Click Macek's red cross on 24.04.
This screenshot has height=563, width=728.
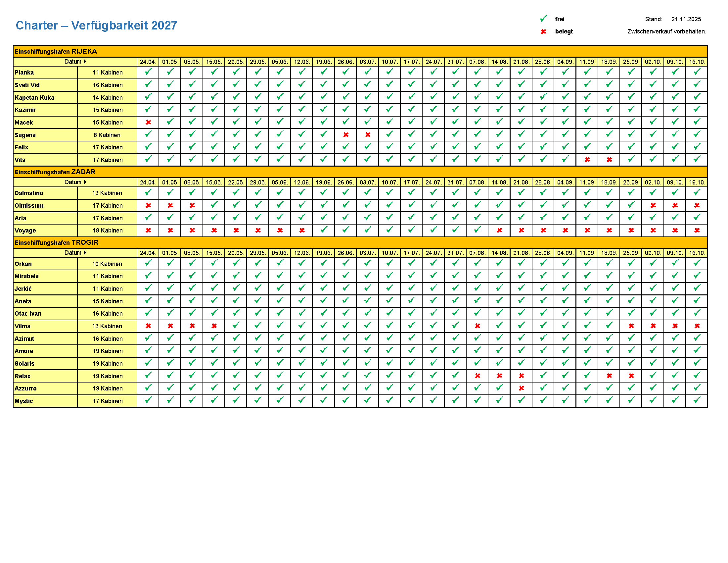pos(148,123)
